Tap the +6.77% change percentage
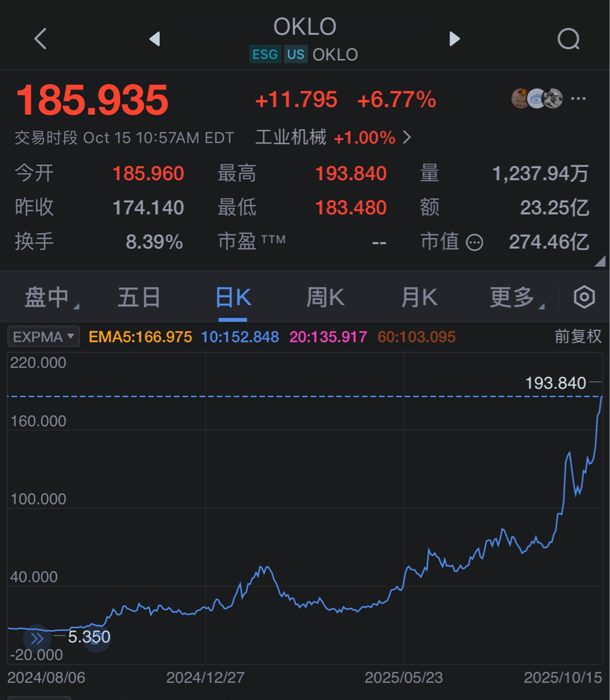Image resolution: width=610 pixels, height=700 pixels. point(396,99)
